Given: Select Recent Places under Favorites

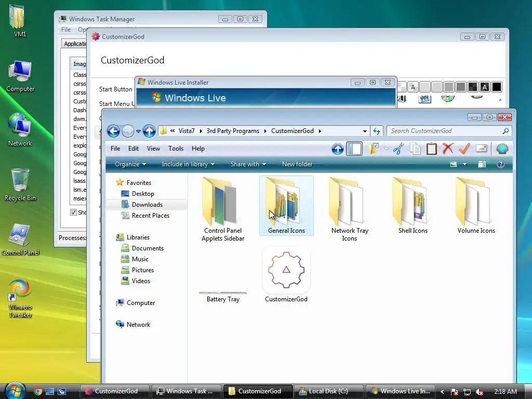Looking at the screenshot, I should coord(150,216).
